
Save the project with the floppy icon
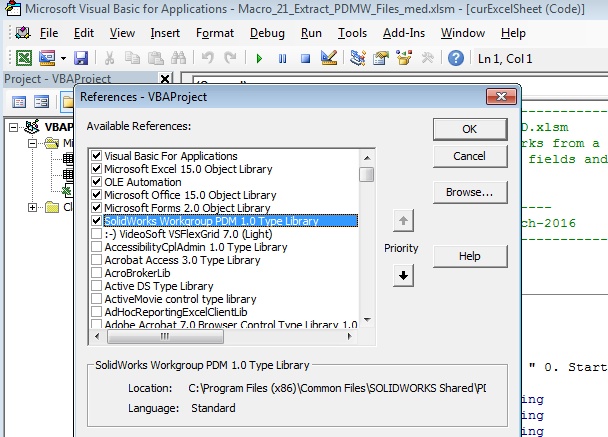[x=81, y=59]
